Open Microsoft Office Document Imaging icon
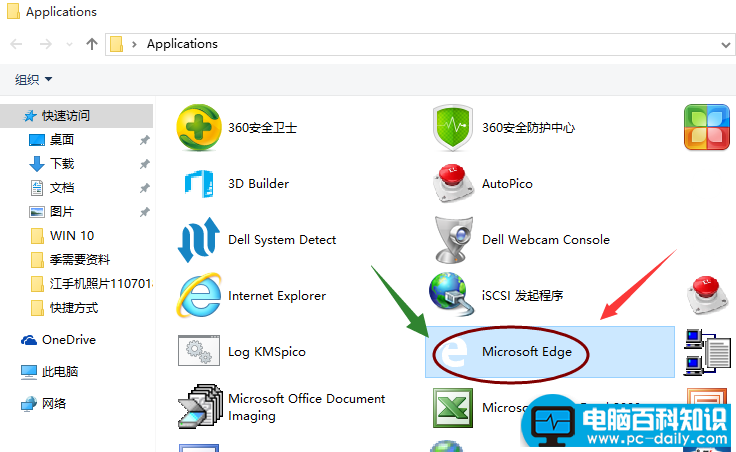736x452 pixels. pos(200,406)
